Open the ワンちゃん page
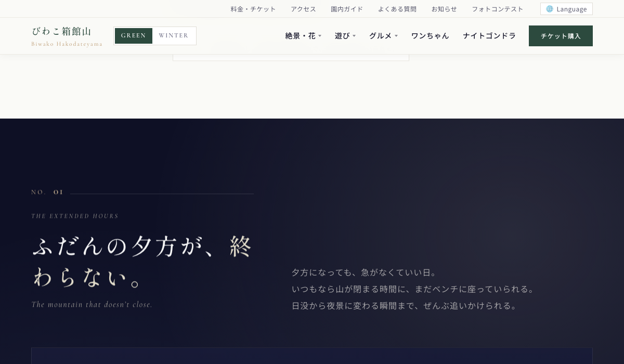Screen dimensions: 624x364 [x=430, y=36]
